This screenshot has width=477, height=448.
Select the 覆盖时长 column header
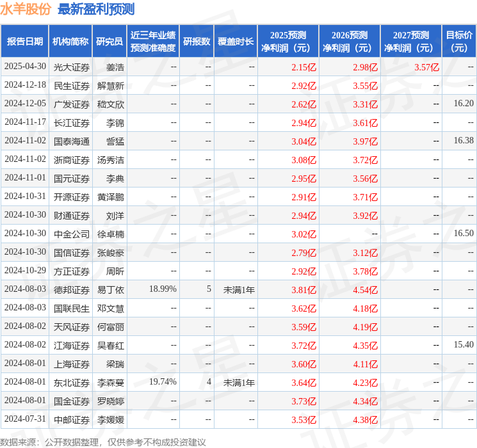[235, 42]
